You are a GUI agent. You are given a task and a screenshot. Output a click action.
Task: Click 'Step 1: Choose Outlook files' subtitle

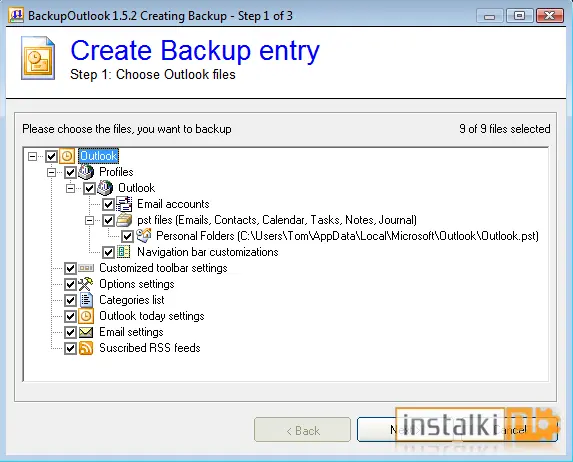pos(153,75)
